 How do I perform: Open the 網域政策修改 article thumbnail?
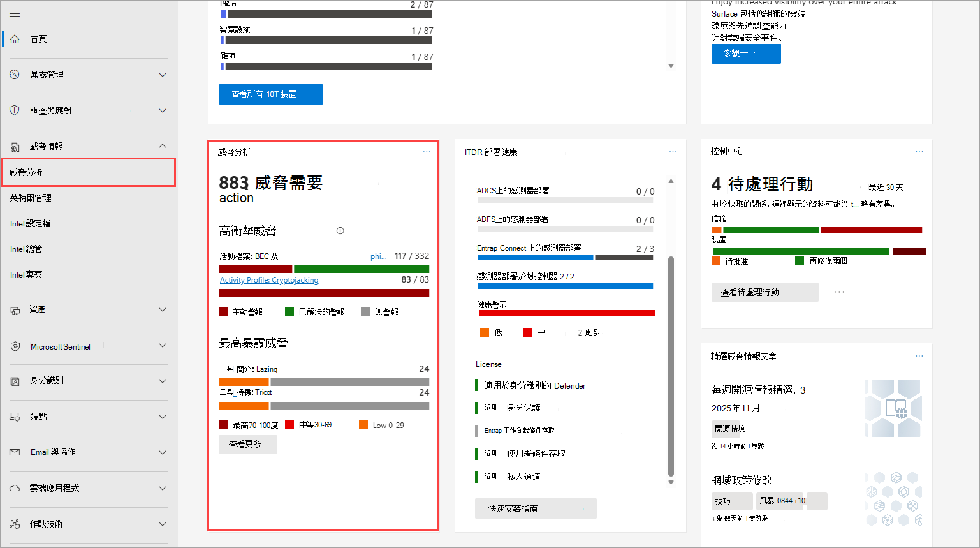point(894,499)
